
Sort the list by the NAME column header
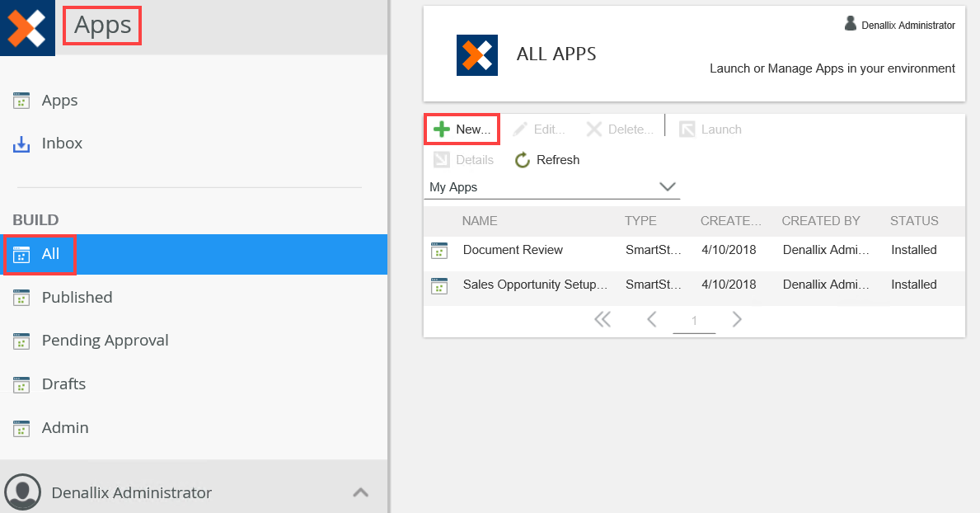(x=480, y=221)
